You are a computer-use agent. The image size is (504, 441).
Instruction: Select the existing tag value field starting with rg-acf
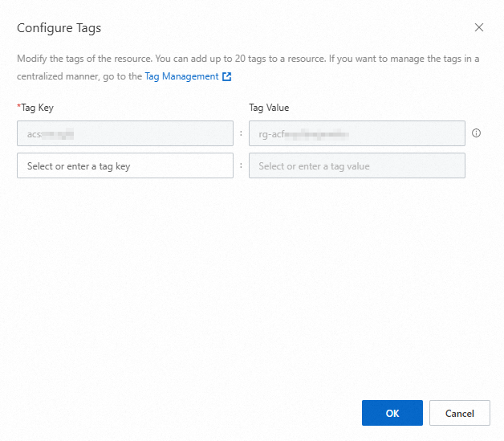[356, 133]
